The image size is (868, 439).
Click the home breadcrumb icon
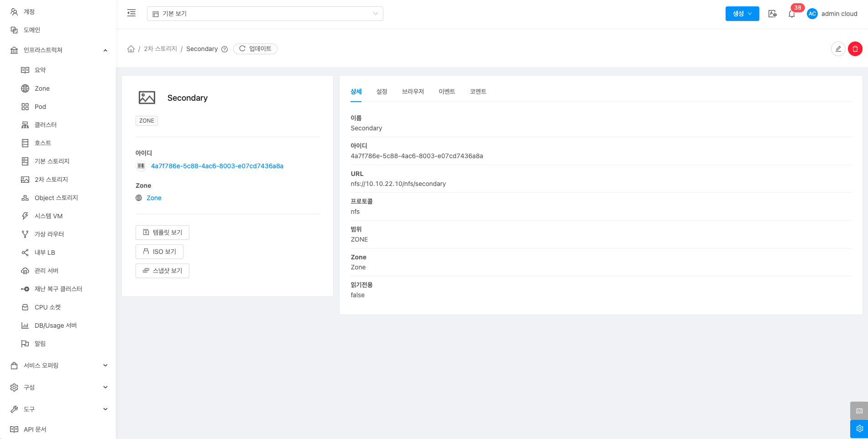coord(131,49)
